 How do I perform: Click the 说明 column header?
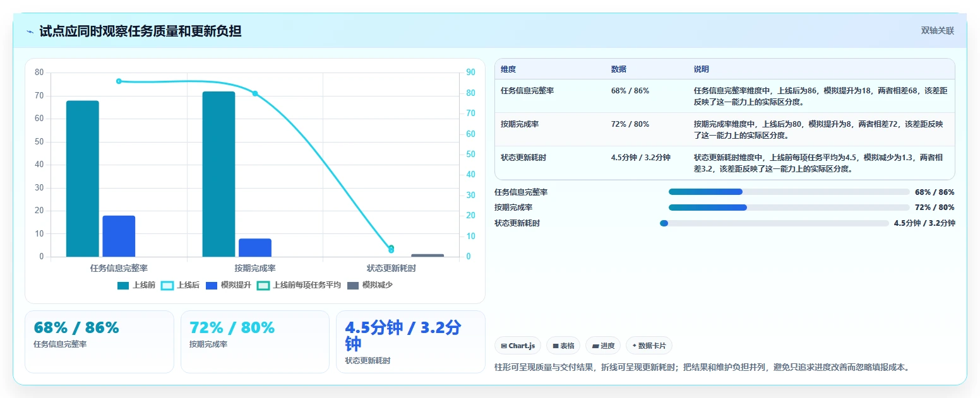tap(702, 69)
